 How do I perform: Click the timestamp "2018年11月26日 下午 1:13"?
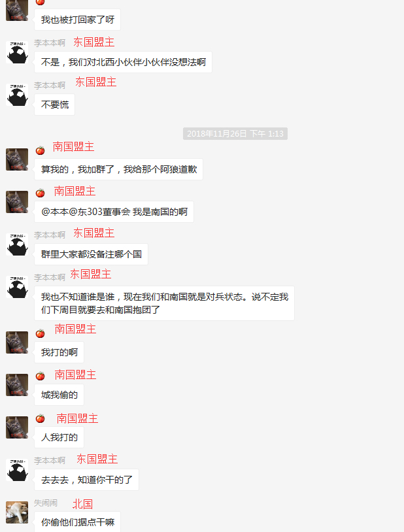[235, 134]
